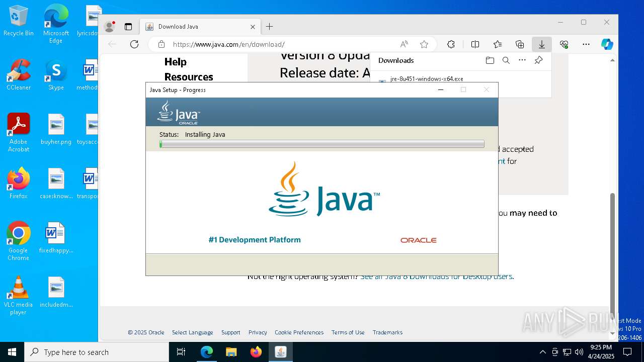Select Microsoft Edge desktop shortcut
Screen dimensions: 644x362
pos(56,24)
